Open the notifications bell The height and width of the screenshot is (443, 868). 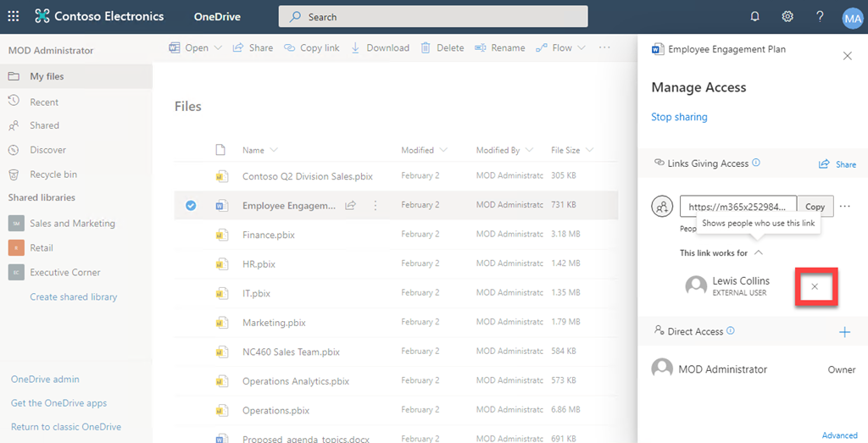[755, 16]
